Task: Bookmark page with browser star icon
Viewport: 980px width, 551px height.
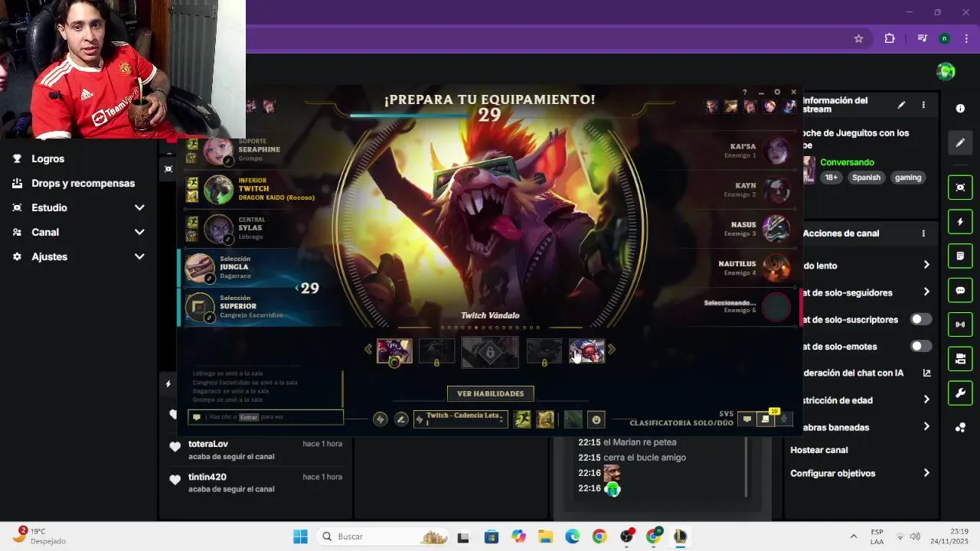Action: coord(858,38)
